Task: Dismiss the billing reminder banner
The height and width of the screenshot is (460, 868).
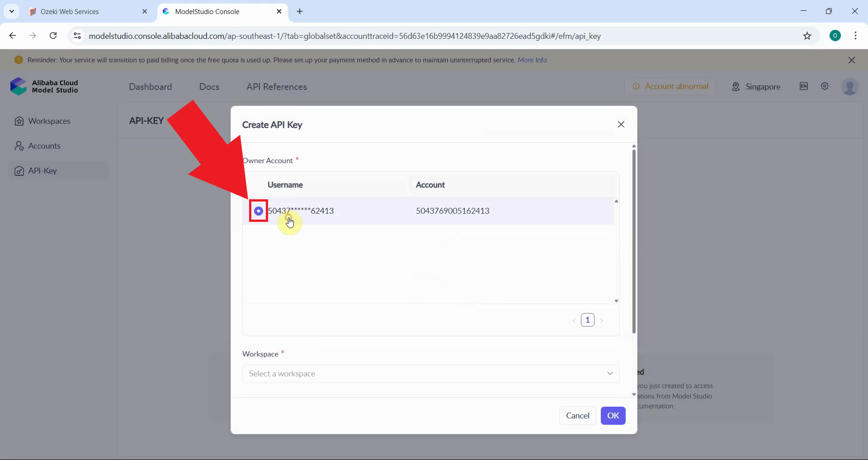Action: (851, 60)
